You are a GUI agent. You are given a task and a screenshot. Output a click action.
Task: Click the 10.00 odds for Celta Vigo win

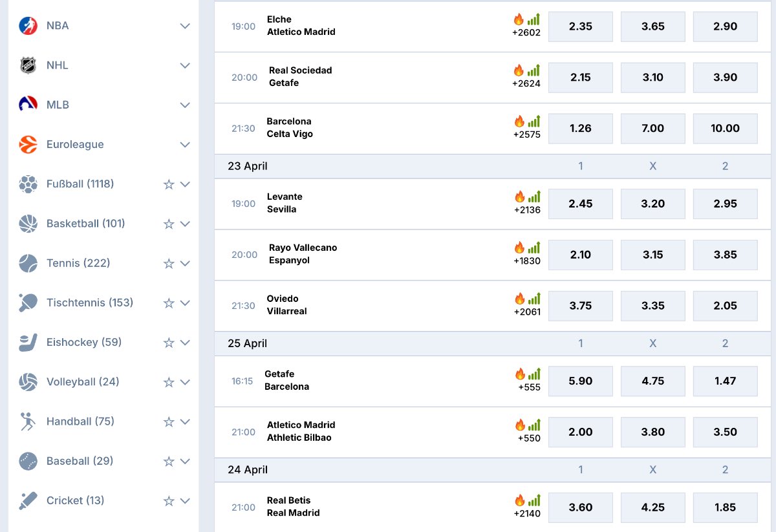point(725,128)
